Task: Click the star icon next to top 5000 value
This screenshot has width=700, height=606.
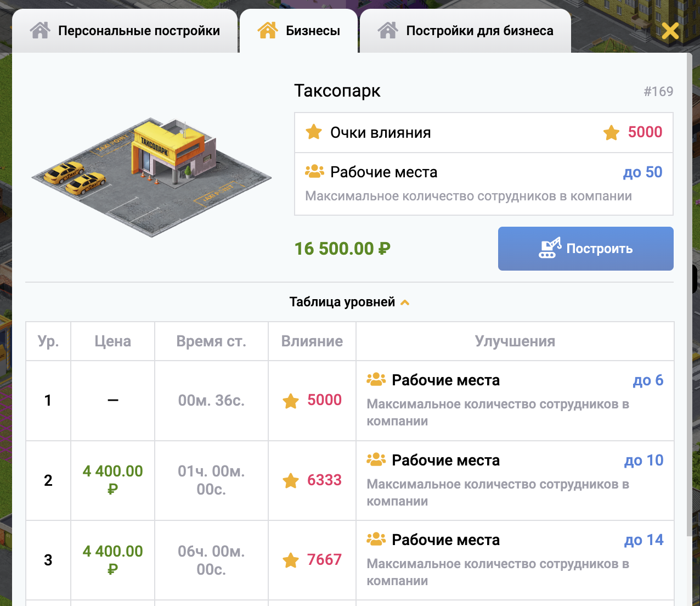Action: (x=611, y=132)
